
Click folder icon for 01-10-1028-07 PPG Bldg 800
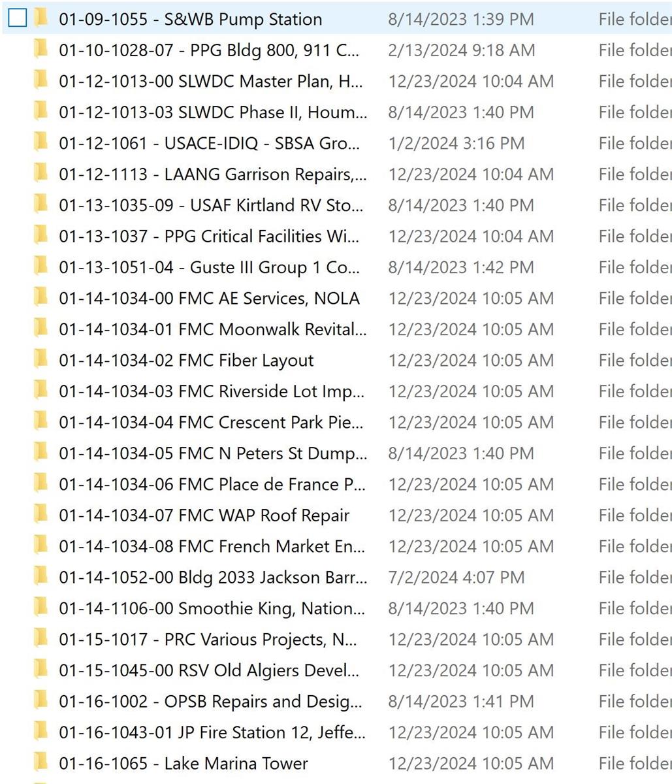[x=41, y=50]
